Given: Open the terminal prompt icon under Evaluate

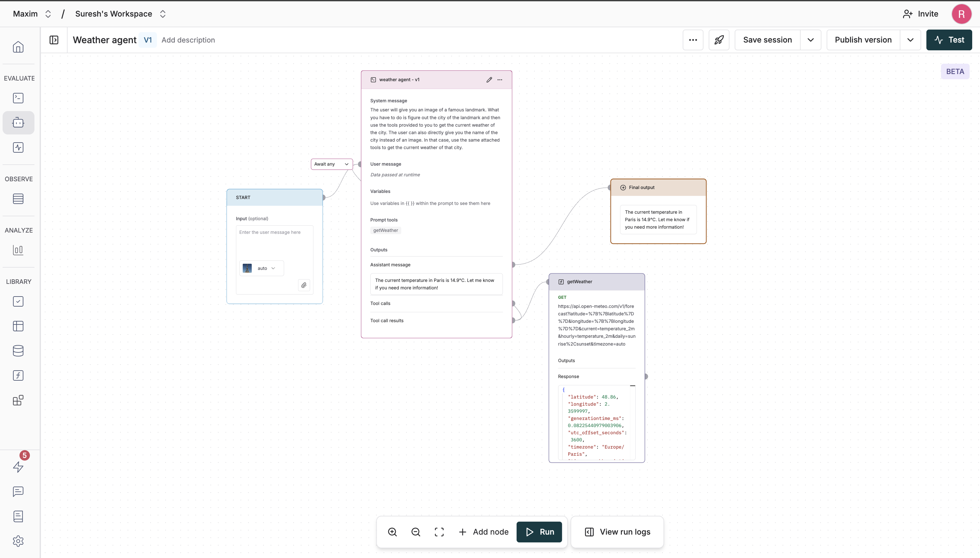Looking at the screenshot, I should point(18,98).
